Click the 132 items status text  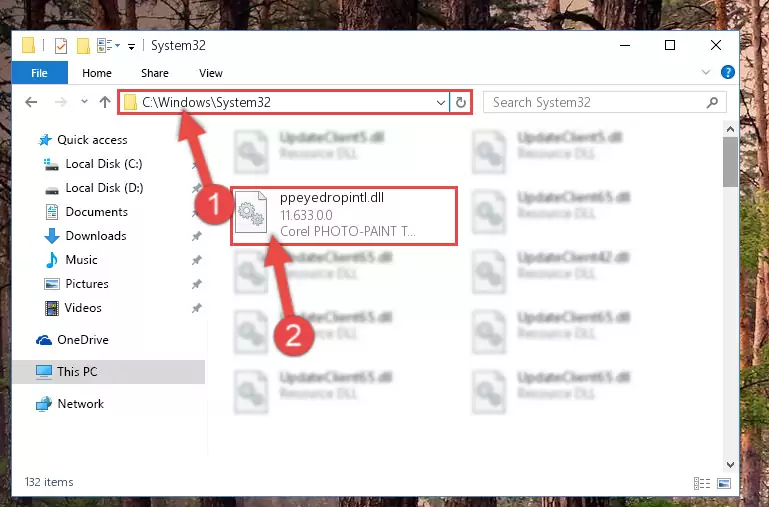[x=49, y=482]
